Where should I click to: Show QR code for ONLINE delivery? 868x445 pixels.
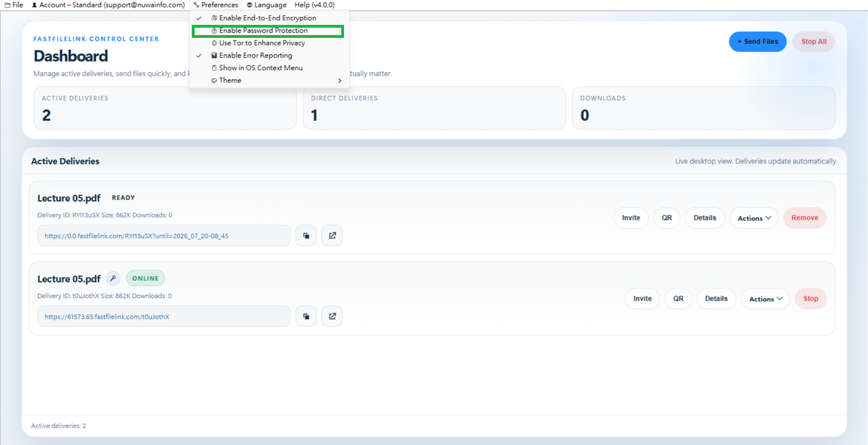pos(678,299)
